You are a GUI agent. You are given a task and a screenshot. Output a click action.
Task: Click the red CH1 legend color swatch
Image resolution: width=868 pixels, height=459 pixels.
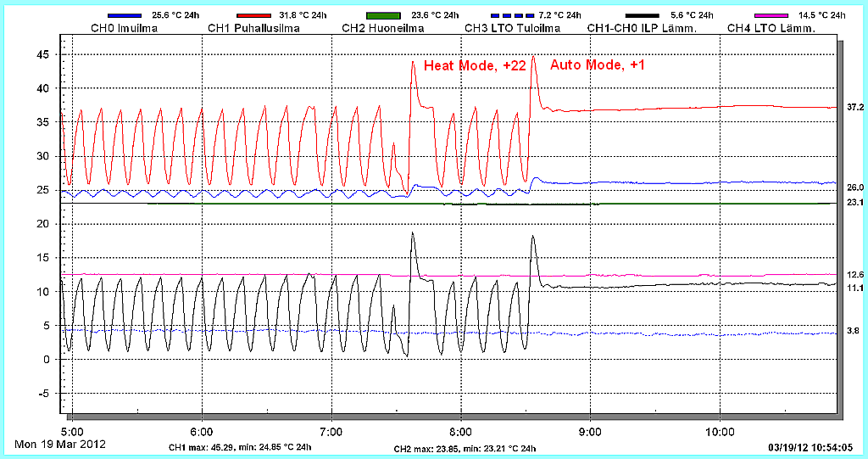254,15
